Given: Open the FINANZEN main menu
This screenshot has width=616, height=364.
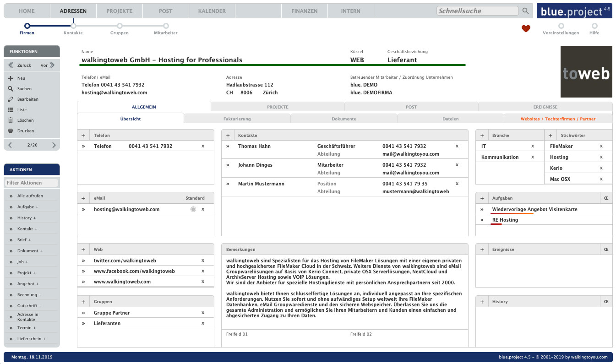Looking at the screenshot, I should 304,11.
